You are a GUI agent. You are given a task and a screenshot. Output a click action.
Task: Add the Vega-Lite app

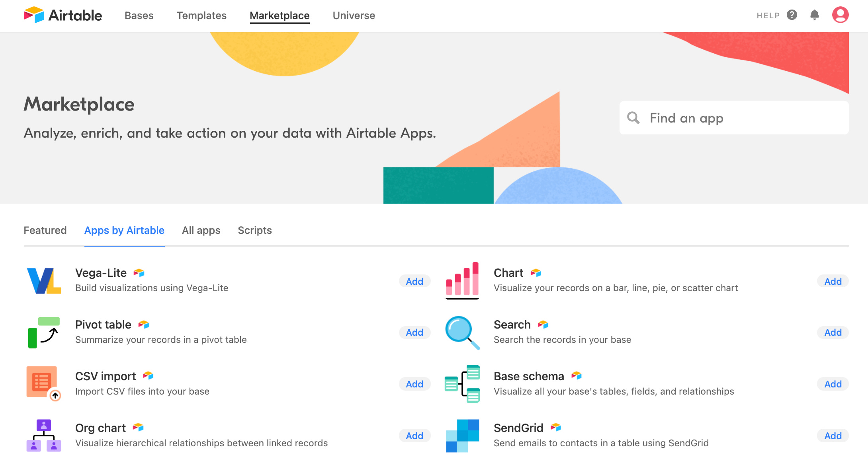click(x=414, y=281)
